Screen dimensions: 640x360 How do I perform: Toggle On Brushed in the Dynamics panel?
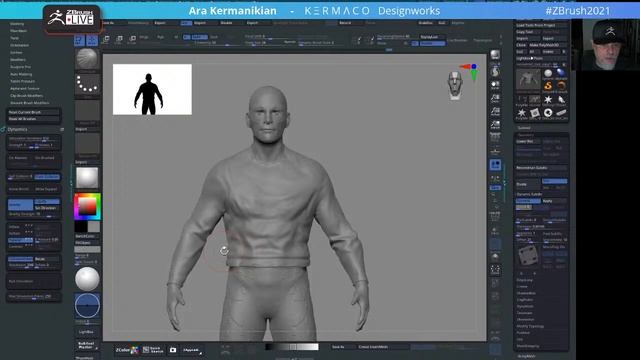[x=46, y=158]
